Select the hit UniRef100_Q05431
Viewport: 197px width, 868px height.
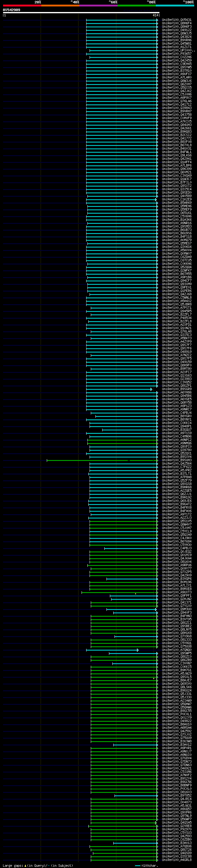coord(176,20)
